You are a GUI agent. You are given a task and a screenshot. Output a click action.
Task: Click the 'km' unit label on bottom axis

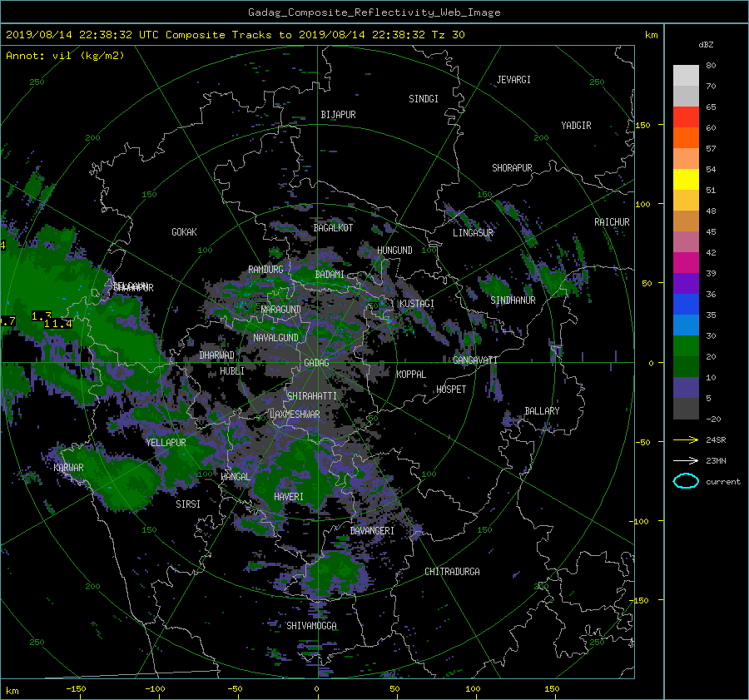12,692
